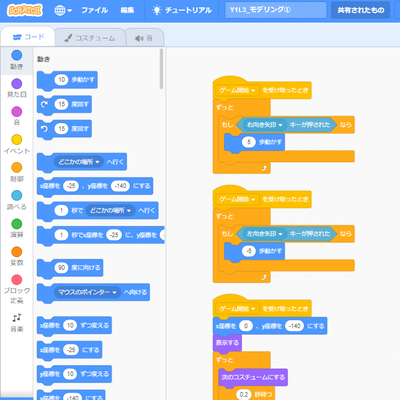Click the 15 value in the clockwise 度回す block
This screenshot has height=400, width=400.
61,104
